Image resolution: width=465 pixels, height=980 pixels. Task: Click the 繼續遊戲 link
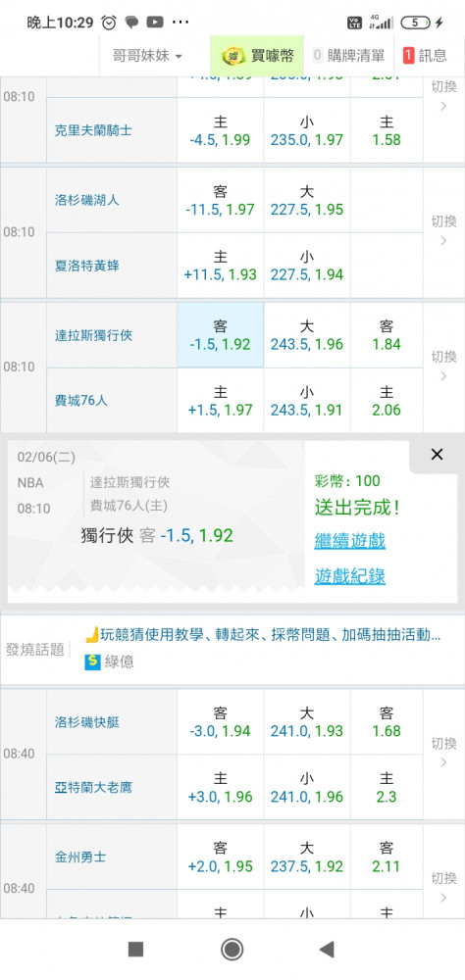point(350,541)
